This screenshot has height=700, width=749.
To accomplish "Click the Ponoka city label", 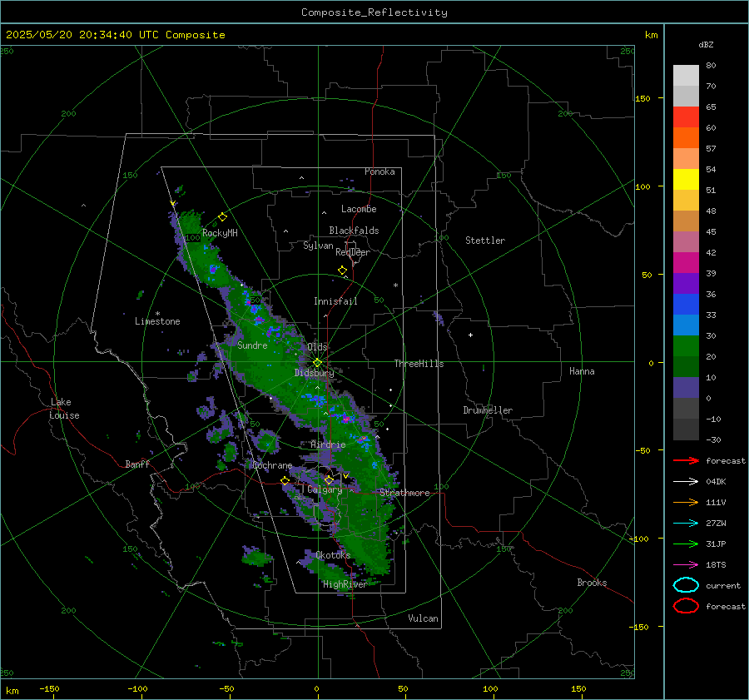I will pos(379,171).
